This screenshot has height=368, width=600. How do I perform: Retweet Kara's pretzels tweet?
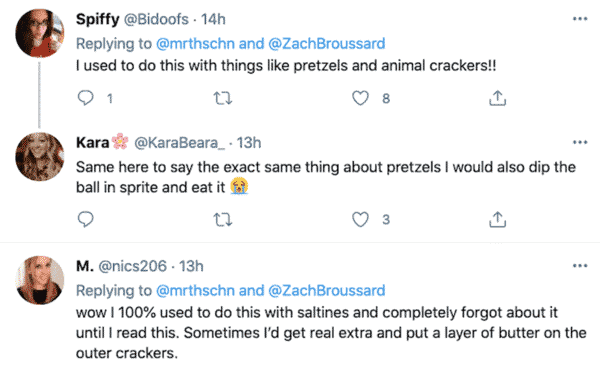(223, 220)
